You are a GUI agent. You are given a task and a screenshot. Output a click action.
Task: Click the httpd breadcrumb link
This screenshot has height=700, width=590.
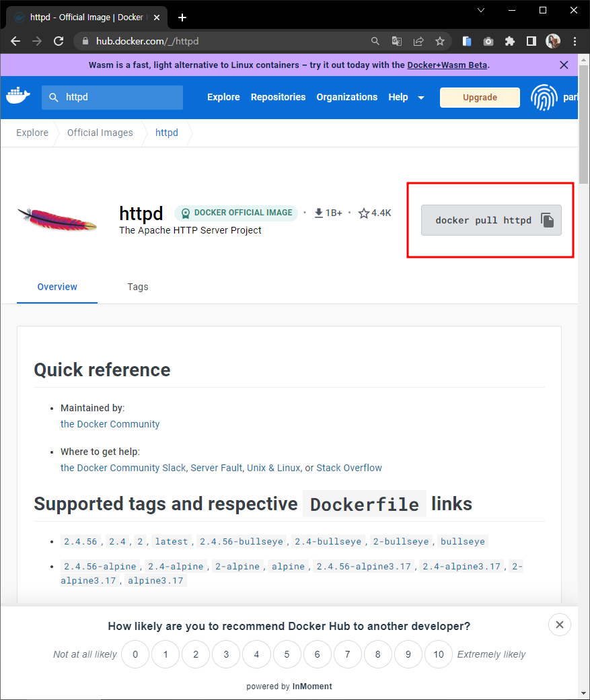tap(166, 133)
